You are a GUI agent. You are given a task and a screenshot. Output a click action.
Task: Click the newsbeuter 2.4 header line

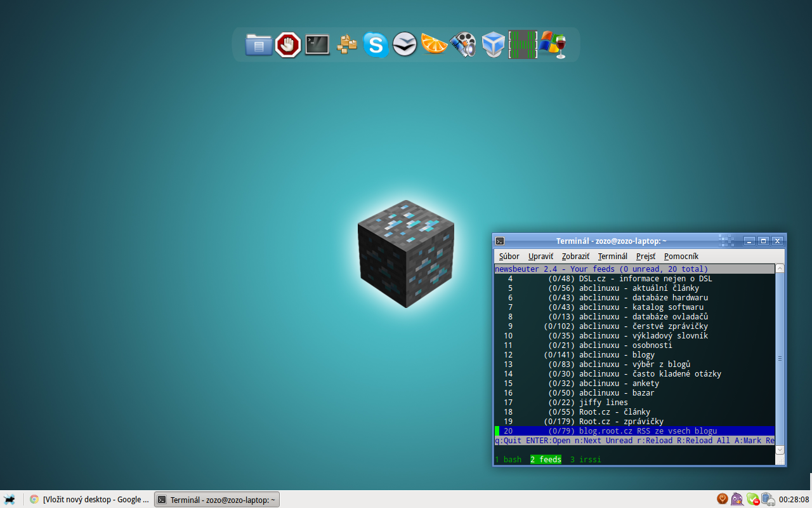(634, 269)
